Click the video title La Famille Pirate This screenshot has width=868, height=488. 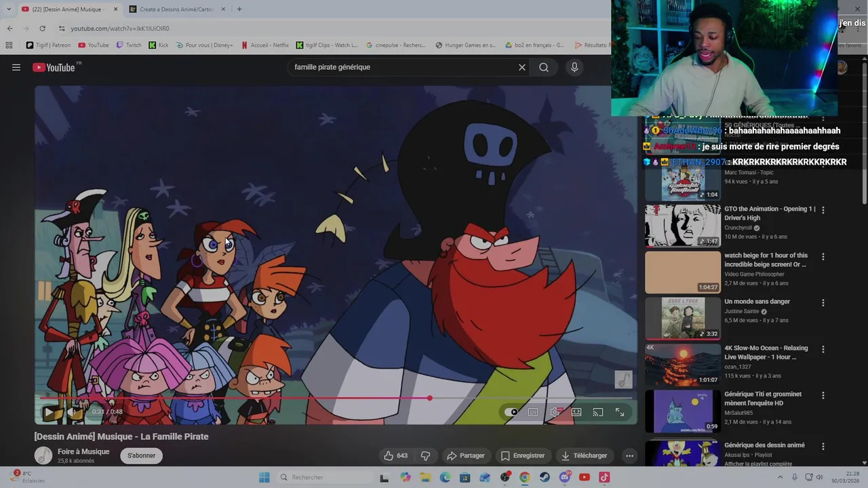[121, 436]
